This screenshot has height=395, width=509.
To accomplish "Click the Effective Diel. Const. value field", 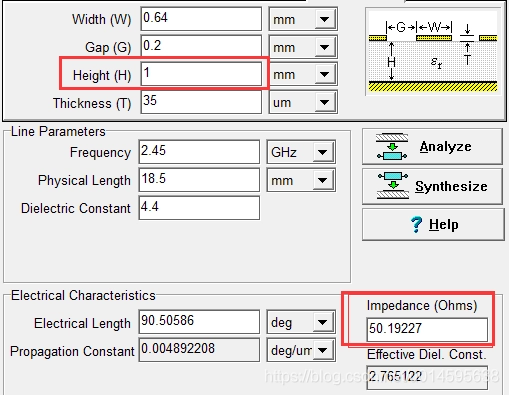I will point(427,377).
